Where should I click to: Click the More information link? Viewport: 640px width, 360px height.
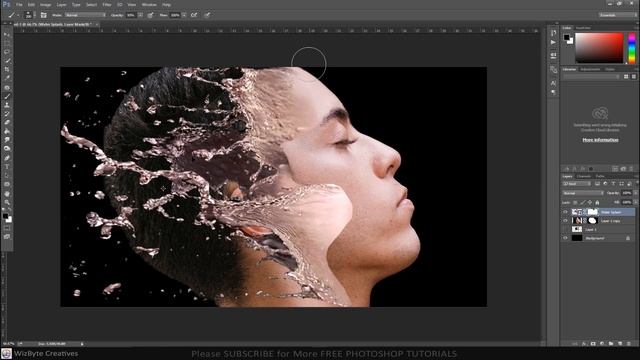click(x=600, y=140)
